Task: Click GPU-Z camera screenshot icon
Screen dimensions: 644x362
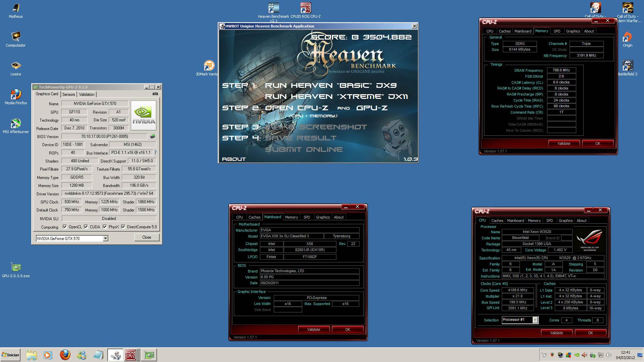Action: (x=155, y=94)
